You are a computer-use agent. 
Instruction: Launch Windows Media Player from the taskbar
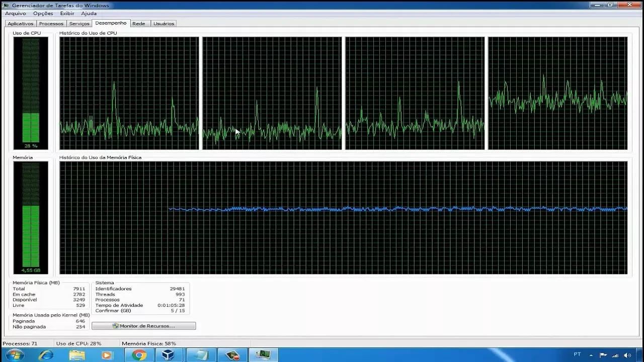pyautogui.click(x=107, y=355)
